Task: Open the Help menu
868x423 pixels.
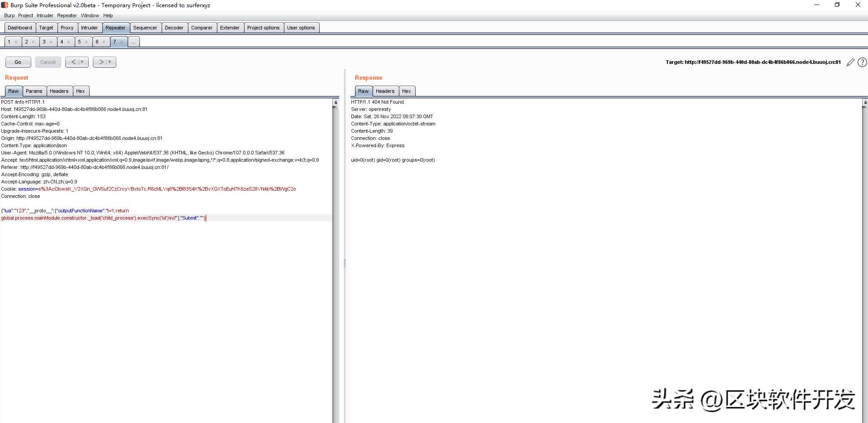Action: [x=108, y=15]
